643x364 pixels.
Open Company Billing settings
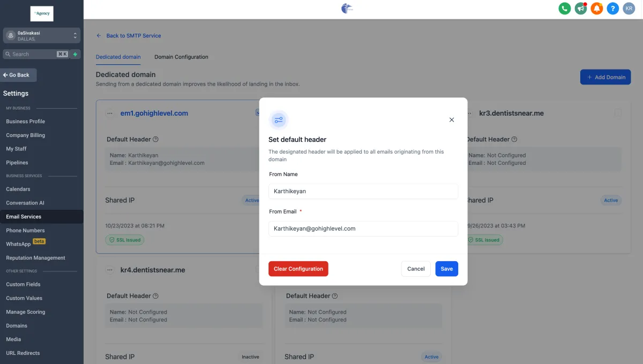click(26, 135)
